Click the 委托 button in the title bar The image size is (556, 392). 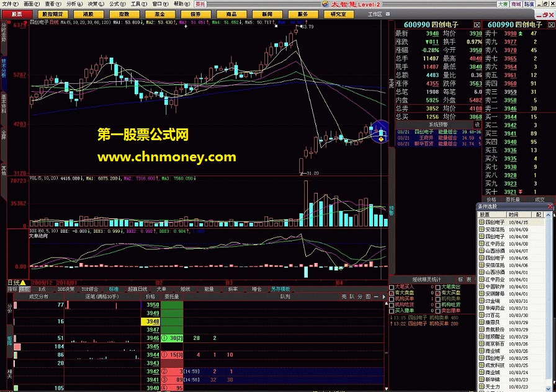click(x=200, y=4)
